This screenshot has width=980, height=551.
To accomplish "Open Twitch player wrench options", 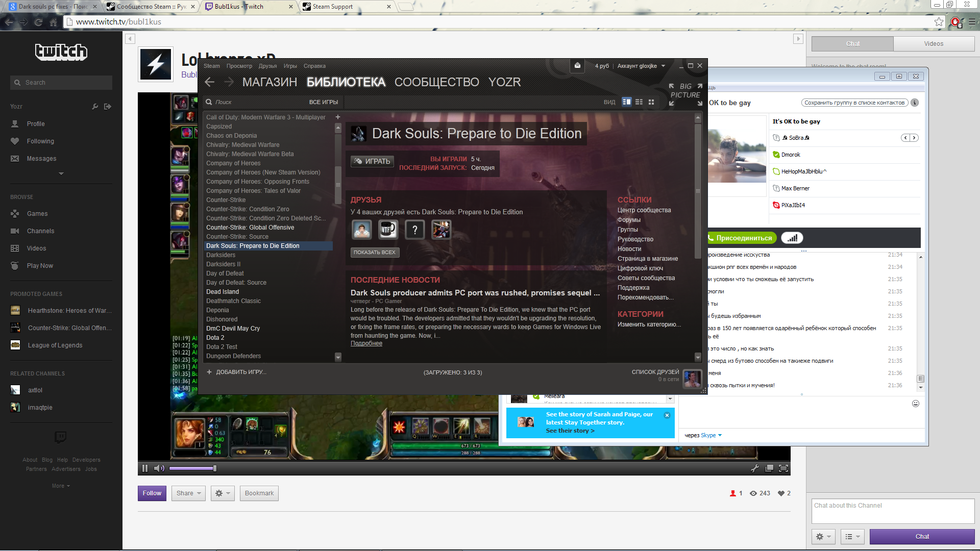I will [x=755, y=468].
